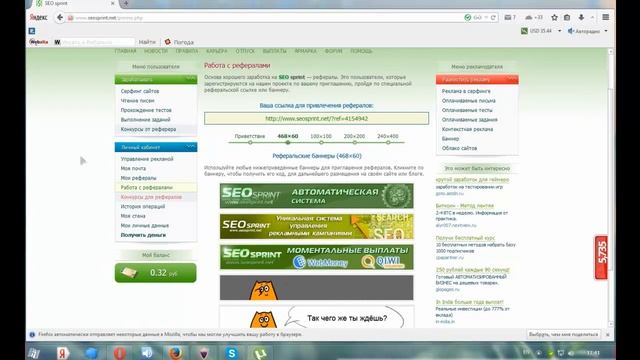Click the Webalta logo on search toolbar

(x=39, y=42)
